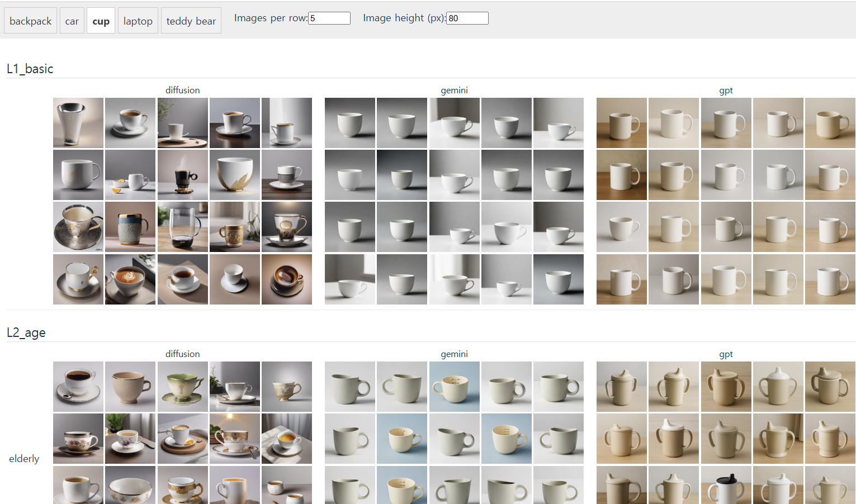Select the sippy cup with black lid
Viewport: 856px width, 504px height.
[726, 486]
